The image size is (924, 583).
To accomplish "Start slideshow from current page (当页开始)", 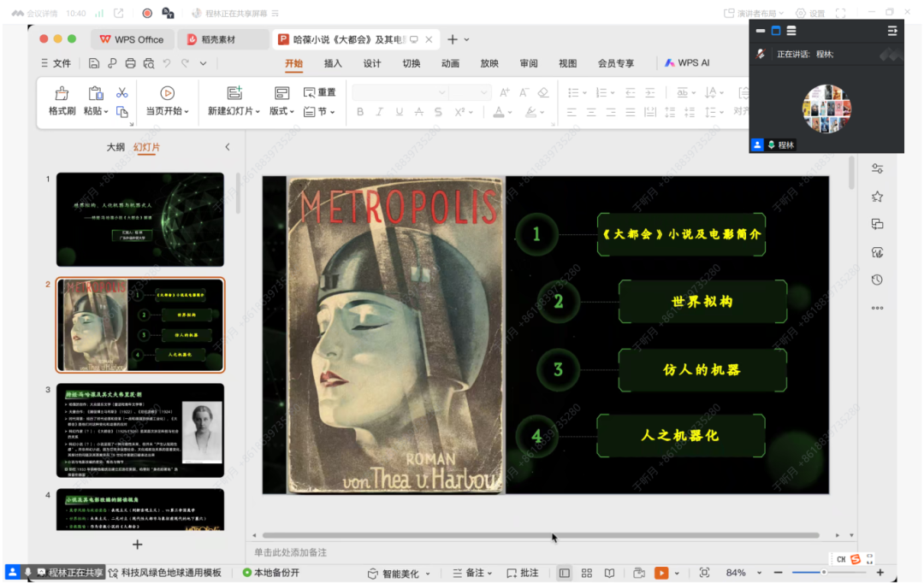I will (168, 101).
